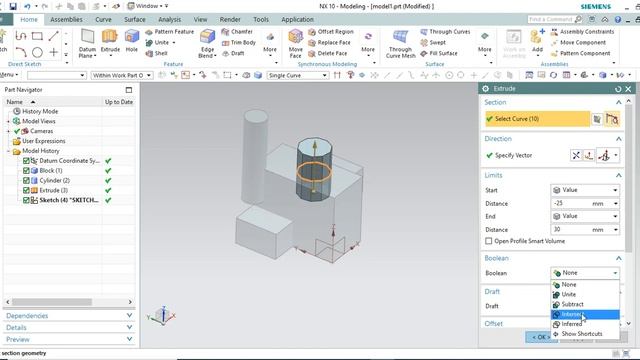640x360 pixels.
Task: Select Edge Blend tool
Action: 207,44
